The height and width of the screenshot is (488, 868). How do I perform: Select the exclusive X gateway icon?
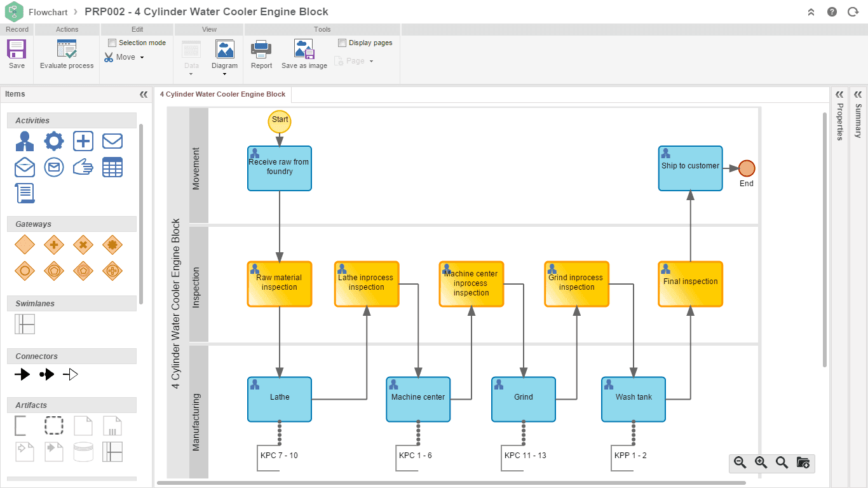(x=83, y=245)
